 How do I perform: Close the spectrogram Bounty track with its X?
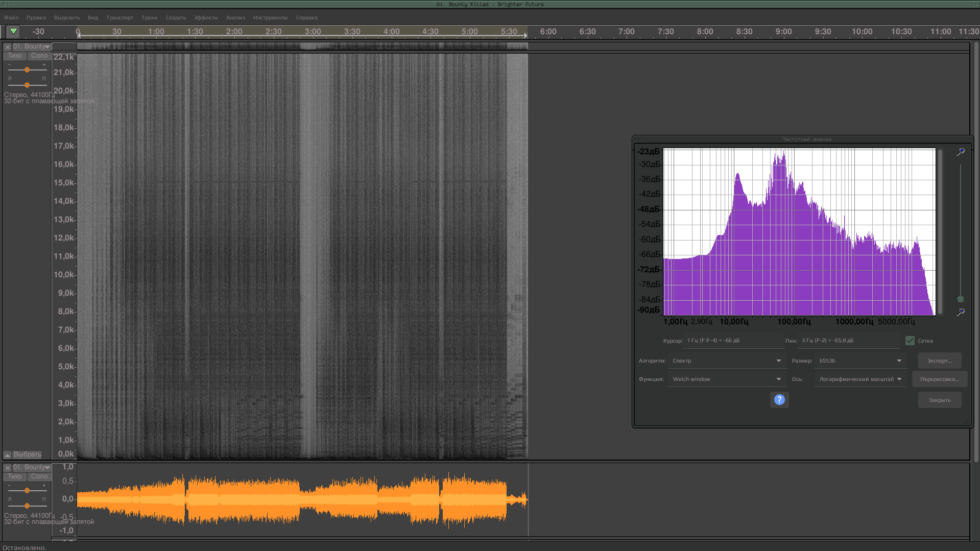click(x=8, y=47)
